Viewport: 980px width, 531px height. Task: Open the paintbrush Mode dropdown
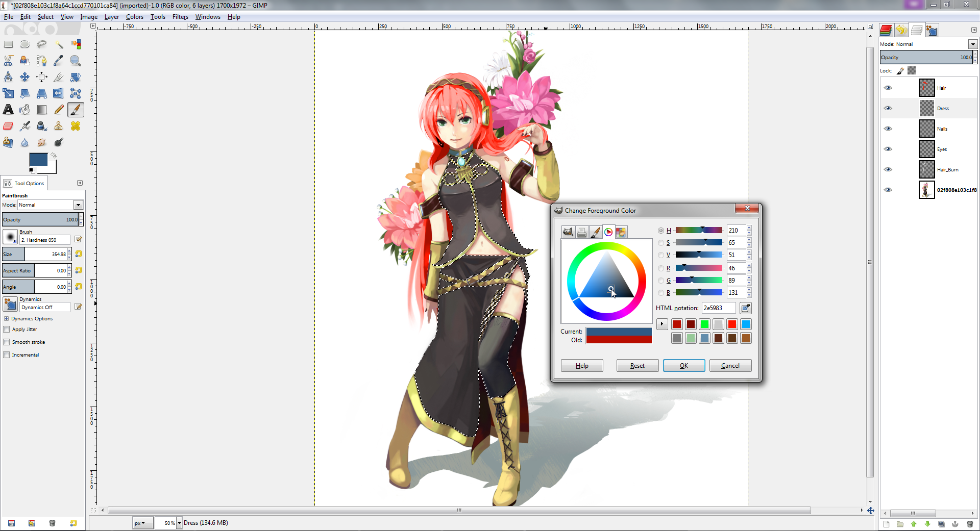click(x=78, y=205)
